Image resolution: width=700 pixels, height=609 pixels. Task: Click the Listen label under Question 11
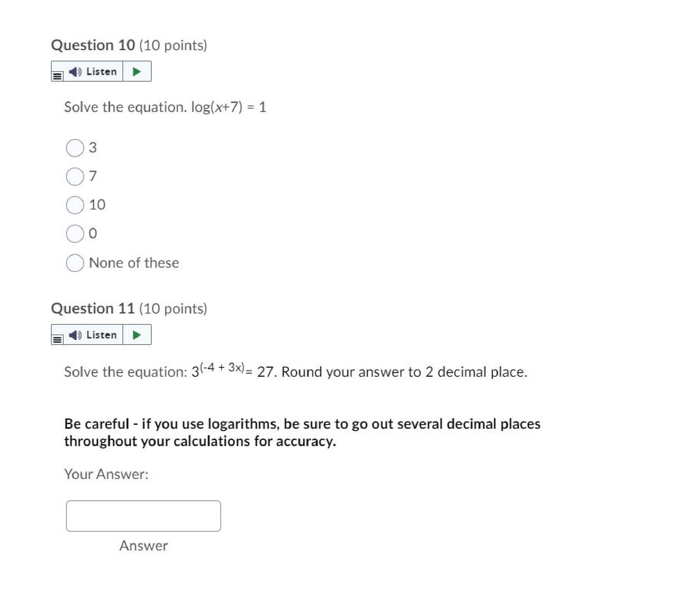(101, 335)
